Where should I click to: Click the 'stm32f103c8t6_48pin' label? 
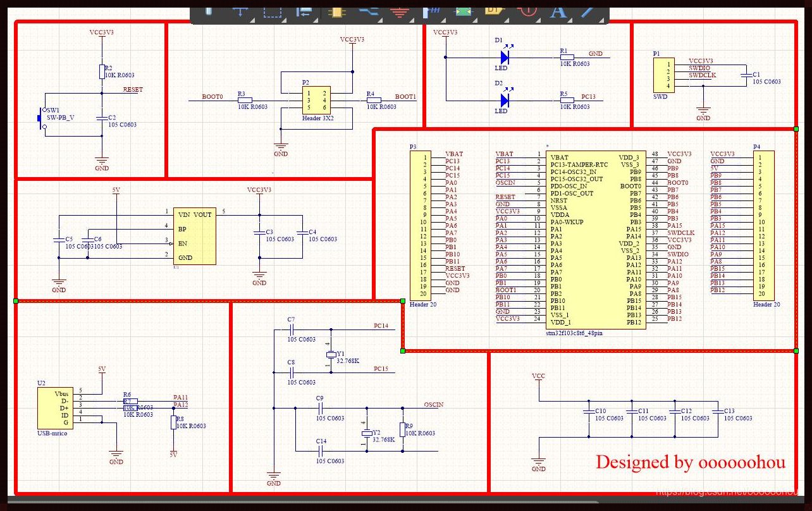pos(574,332)
